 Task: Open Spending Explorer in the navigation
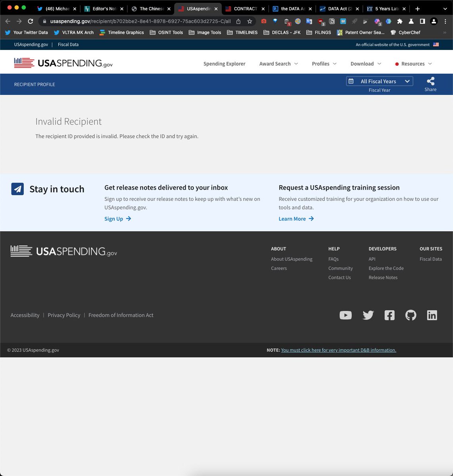[224, 64]
